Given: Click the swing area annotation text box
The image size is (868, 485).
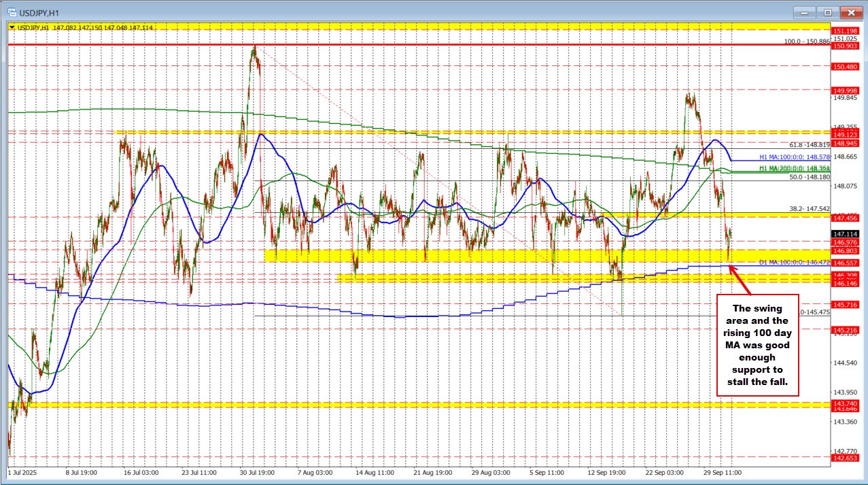Looking at the screenshot, I should click(x=758, y=344).
